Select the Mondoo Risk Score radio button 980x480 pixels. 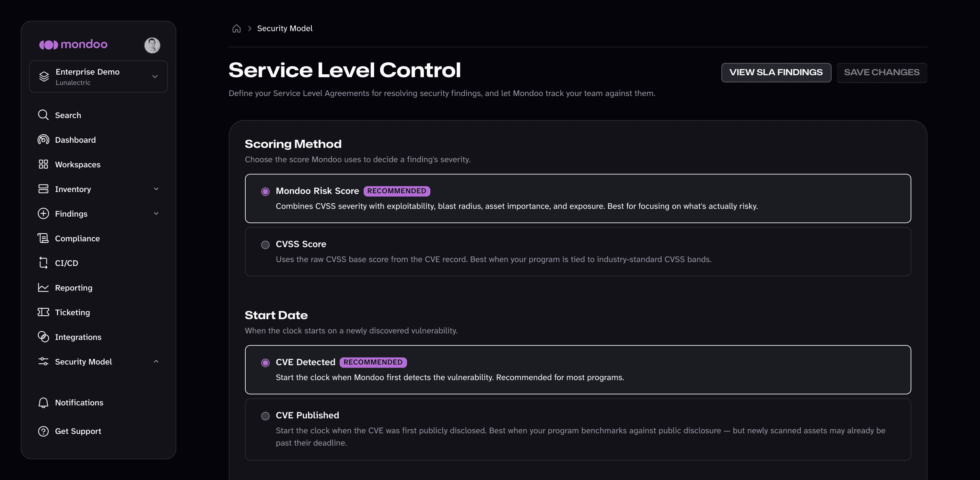[x=265, y=191]
